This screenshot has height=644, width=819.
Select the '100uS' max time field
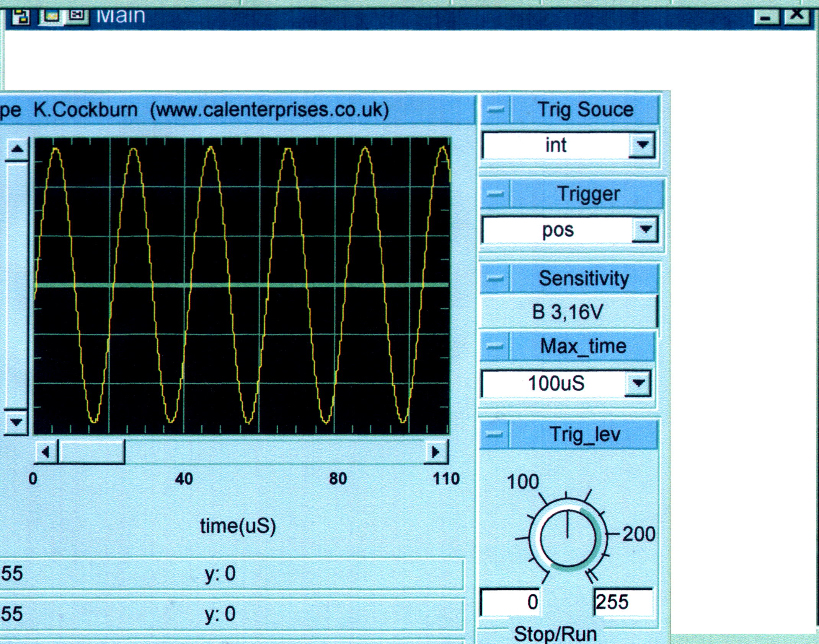point(554,383)
